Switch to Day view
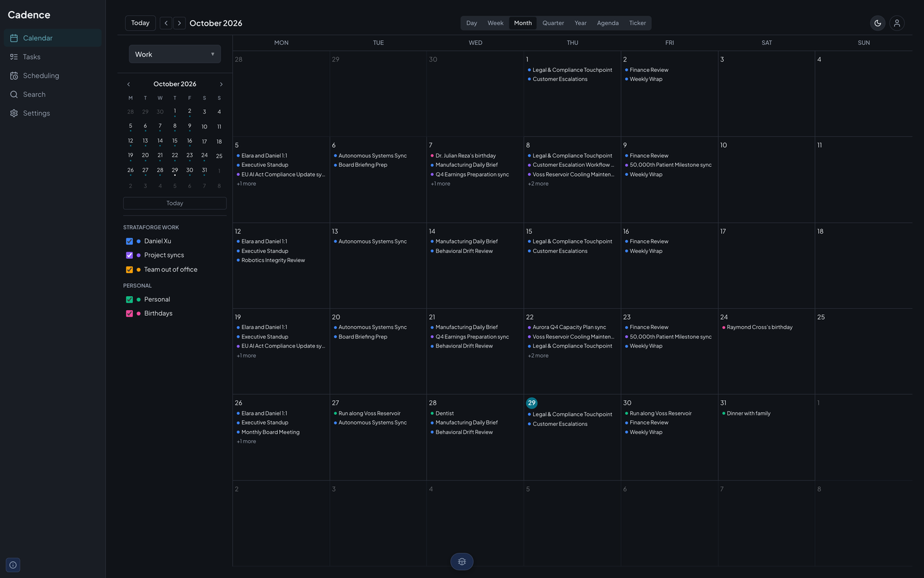This screenshot has width=924, height=578. click(x=472, y=23)
